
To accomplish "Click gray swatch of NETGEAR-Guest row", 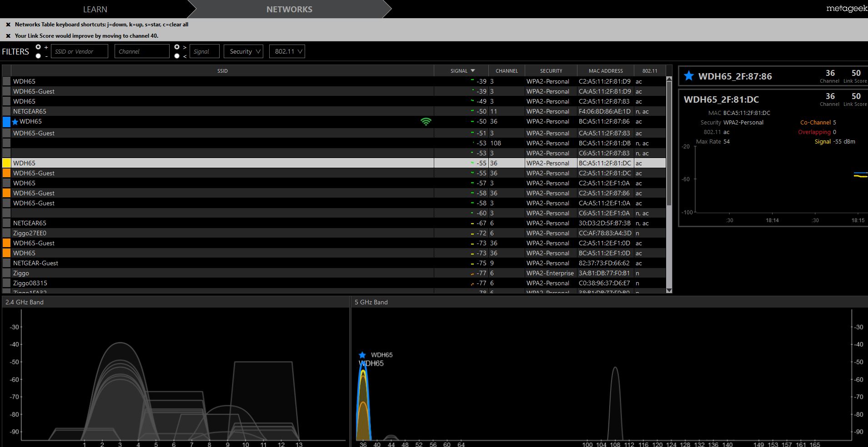I will coord(6,263).
